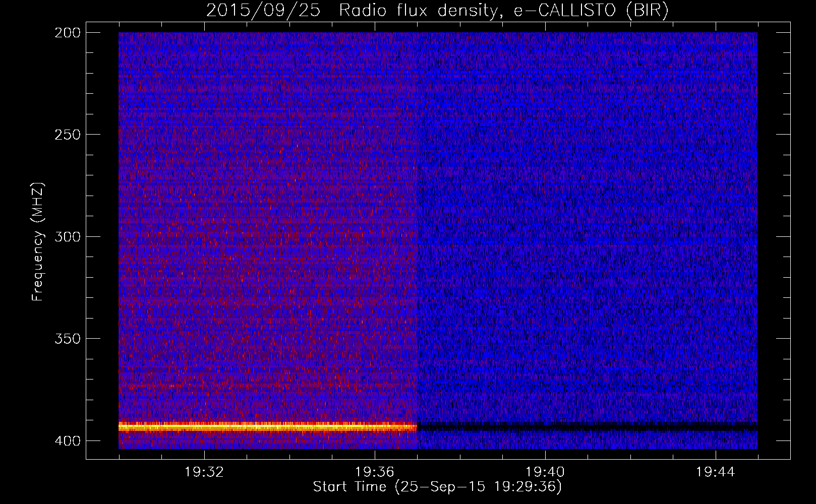The width and height of the screenshot is (816, 504).
Task: Click the 200 frequency tick label
Action: point(67,33)
